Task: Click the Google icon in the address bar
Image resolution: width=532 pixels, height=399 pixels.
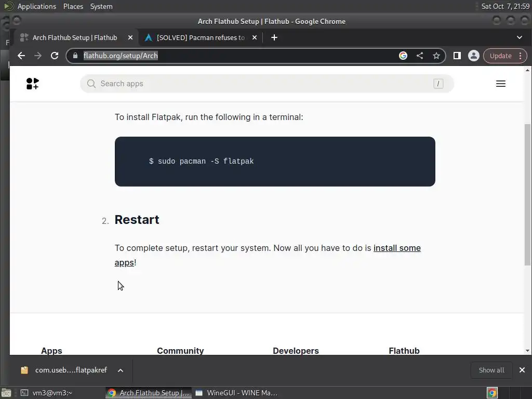Action: [x=403, y=56]
